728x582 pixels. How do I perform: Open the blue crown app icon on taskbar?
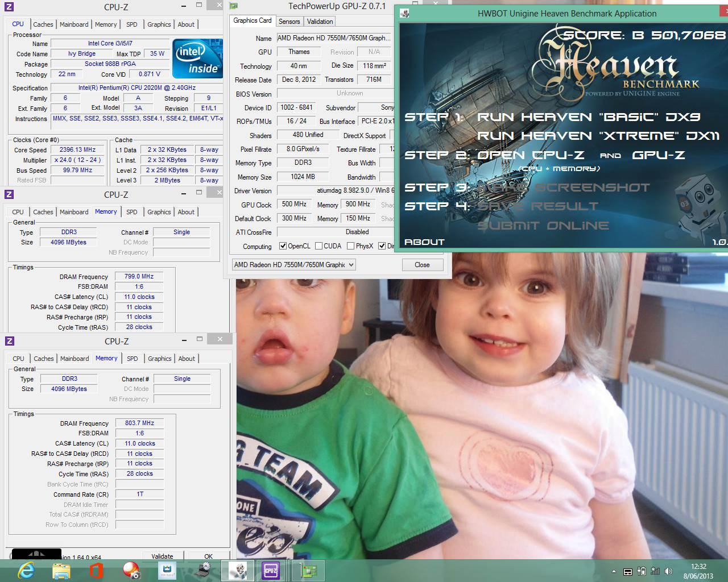pos(167,570)
